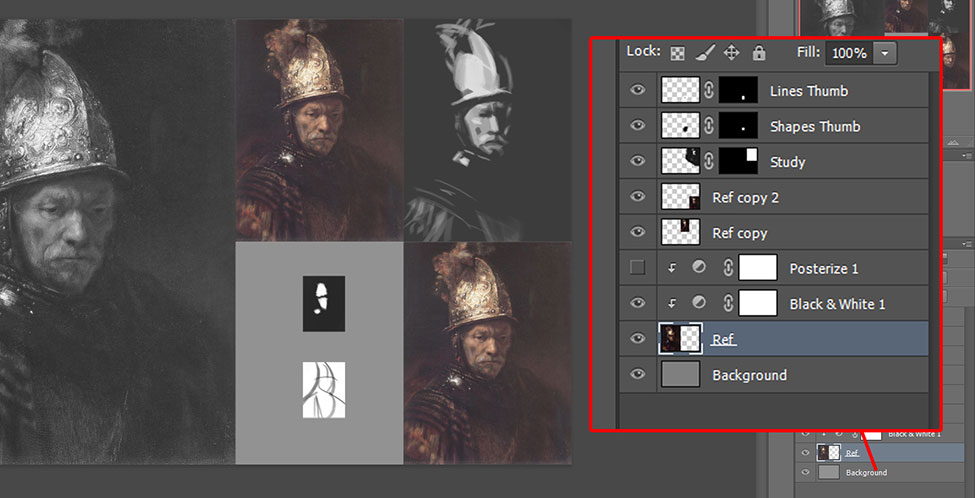This screenshot has height=498, width=975.
Task: Show the Posterize 1 layer using its empty visibility box
Action: coord(637,268)
